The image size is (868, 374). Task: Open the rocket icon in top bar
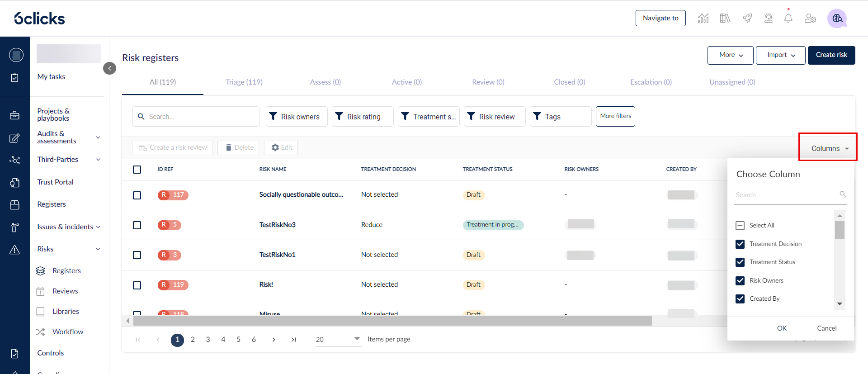pos(747,18)
